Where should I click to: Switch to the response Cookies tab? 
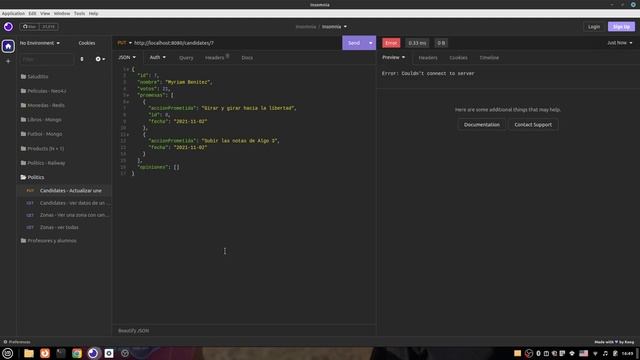point(458,58)
